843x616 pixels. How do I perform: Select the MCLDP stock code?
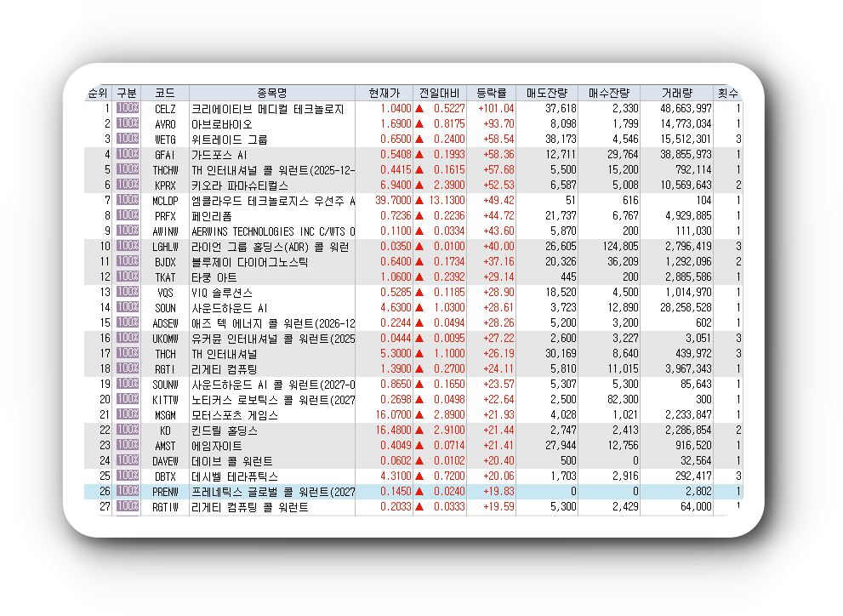coord(165,201)
